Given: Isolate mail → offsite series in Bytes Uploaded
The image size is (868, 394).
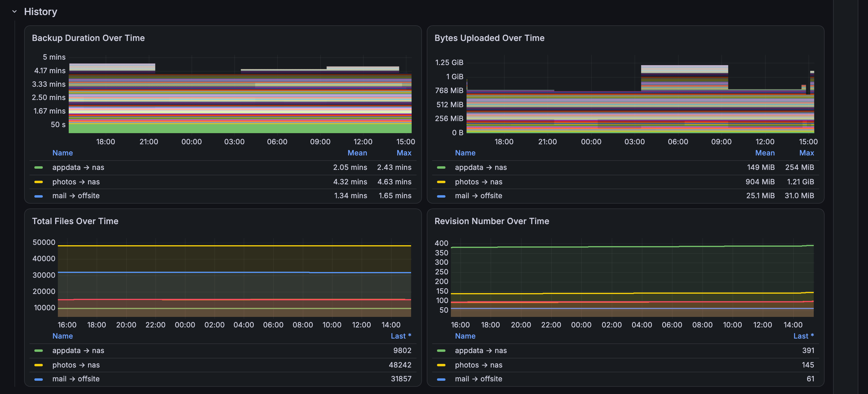Looking at the screenshot, I should point(479,196).
